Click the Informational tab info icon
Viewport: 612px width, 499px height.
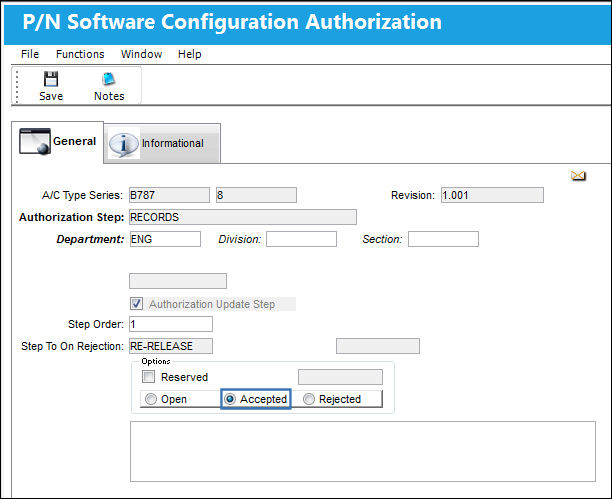[x=124, y=144]
